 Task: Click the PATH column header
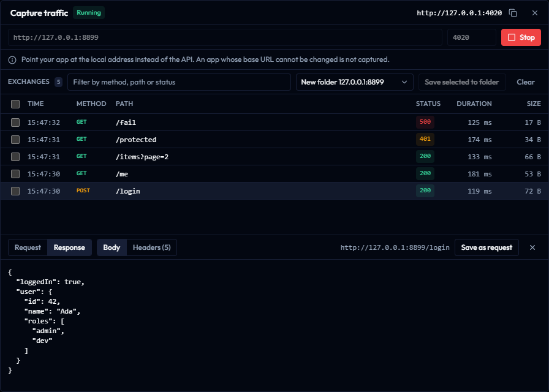pyautogui.click(x=124, y=104)
